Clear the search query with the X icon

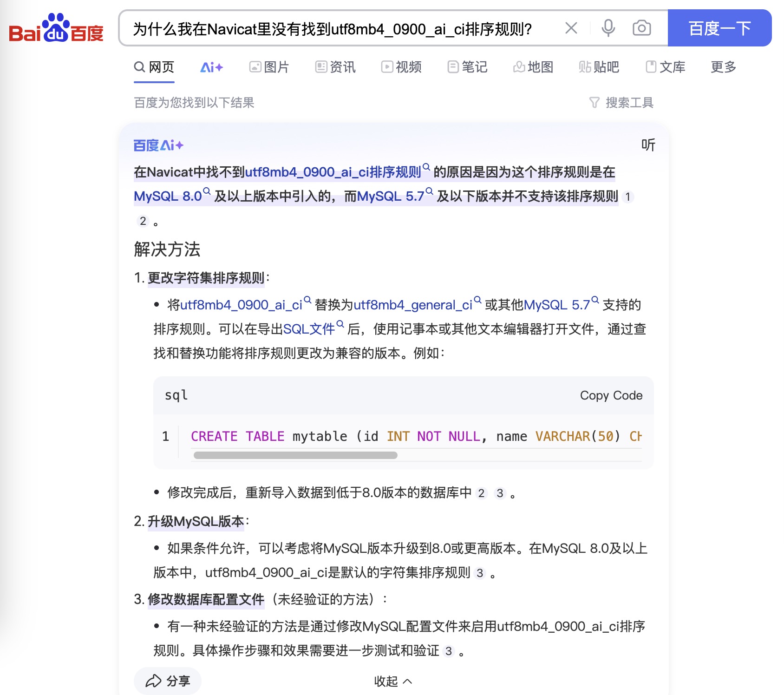pos(571,28)
